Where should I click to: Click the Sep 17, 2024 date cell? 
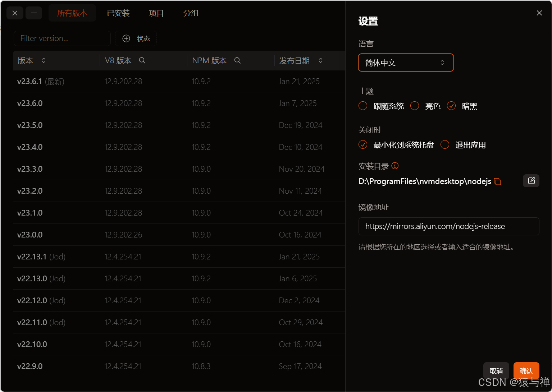pos(300,366)
